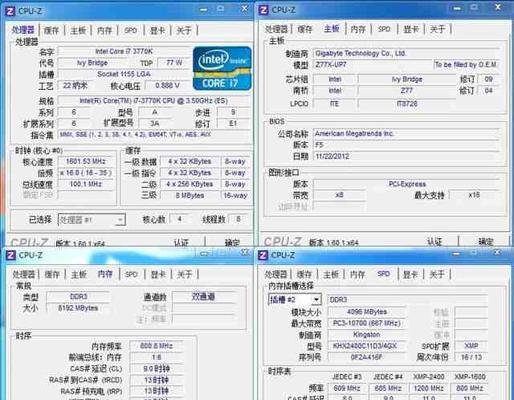Click 认证 button in top-left window

pyautogui.click(x=181, y=243)
